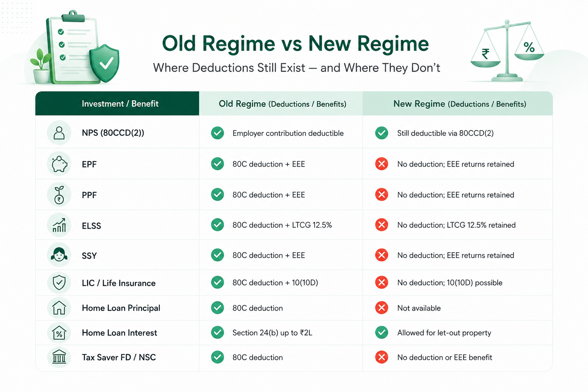Viewport: 588px width, 392px height.
Task: Click Still deductible via 80CCD(2) text
Action: click(445, 133)
